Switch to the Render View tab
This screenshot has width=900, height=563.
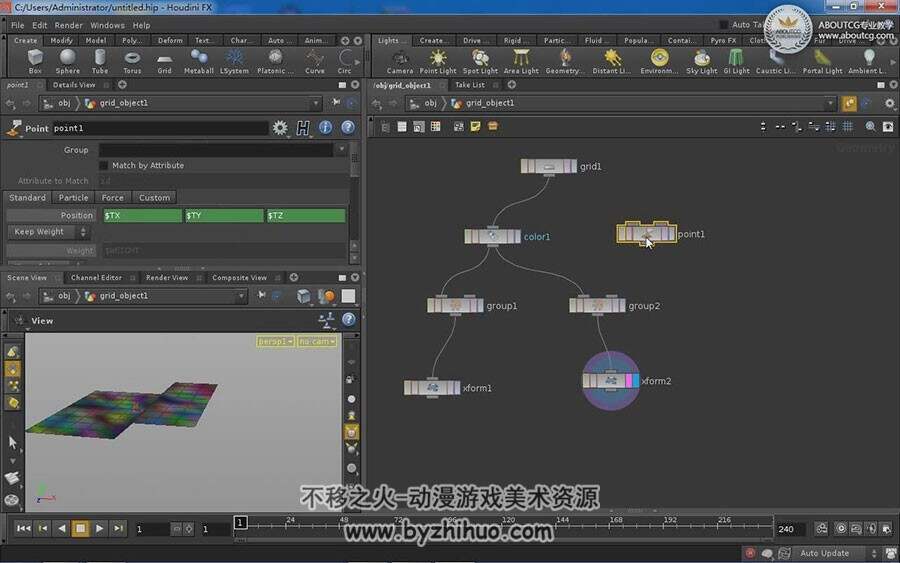point(167,278)
